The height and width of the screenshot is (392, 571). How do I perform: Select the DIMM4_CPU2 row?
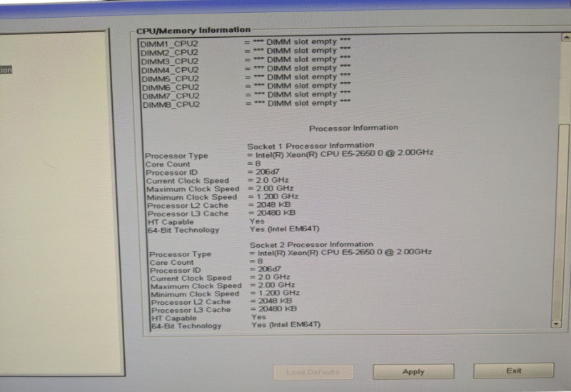[246, 69]
